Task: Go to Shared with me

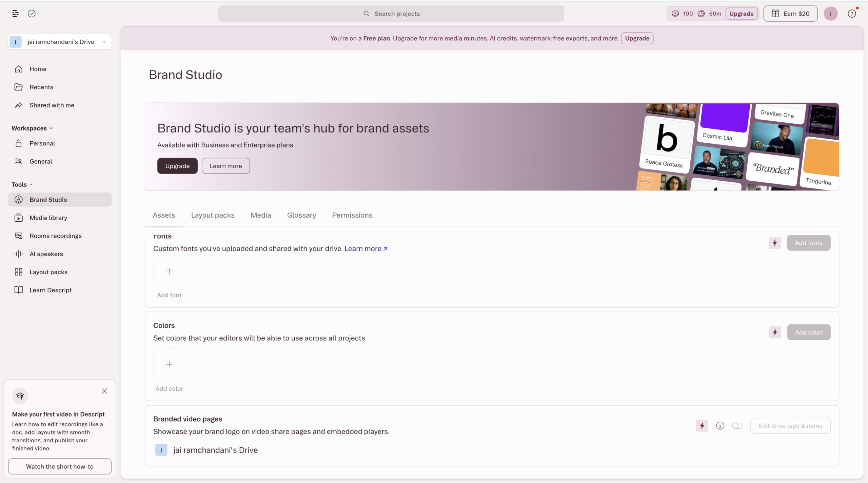Action: coord(60,105)
